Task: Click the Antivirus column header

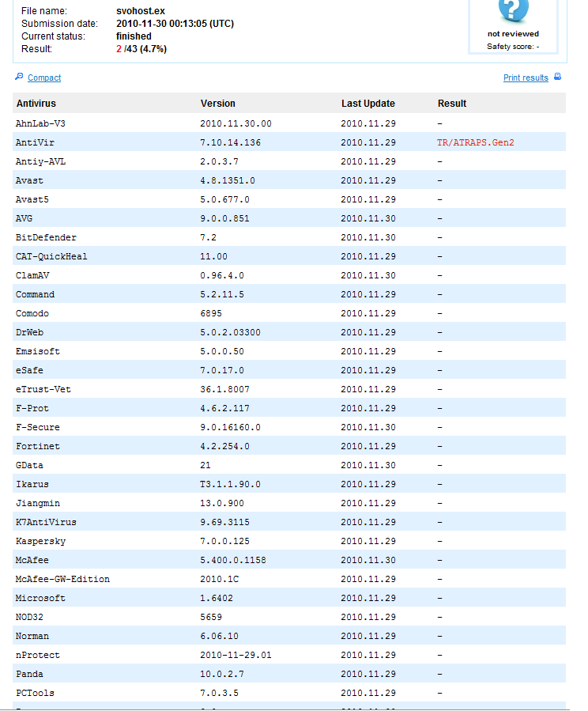Action: [36, 104]
